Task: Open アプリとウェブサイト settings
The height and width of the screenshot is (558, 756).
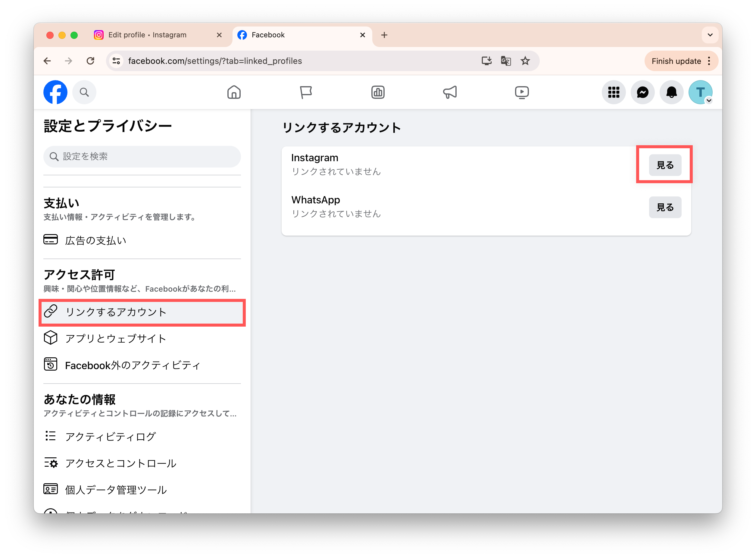Action: (142, 338)
